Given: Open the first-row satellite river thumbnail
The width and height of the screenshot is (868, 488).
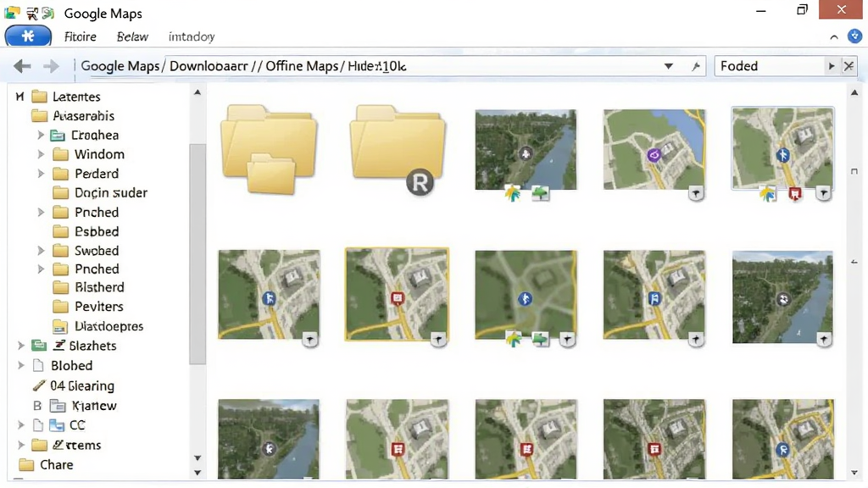Looking at the screenshot, I should coord(526,149).
